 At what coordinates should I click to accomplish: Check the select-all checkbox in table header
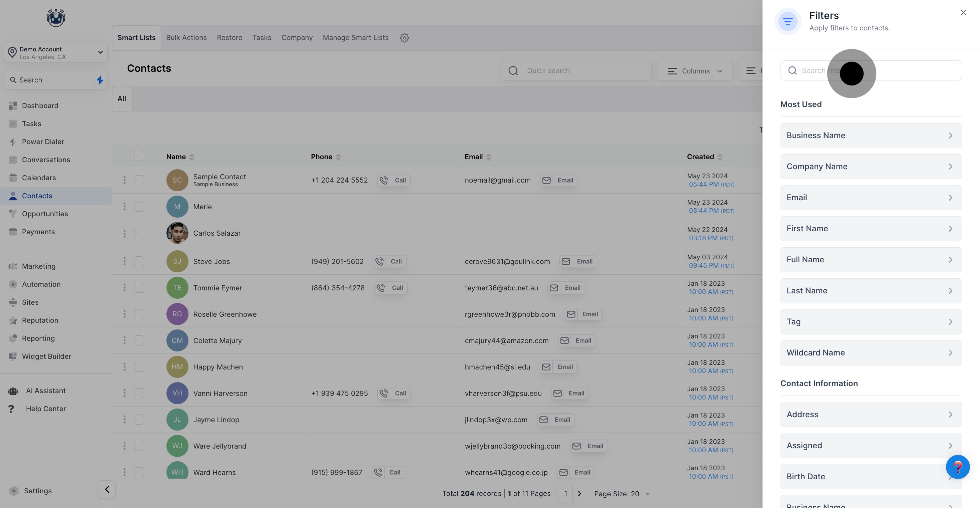tap(139, 156)
